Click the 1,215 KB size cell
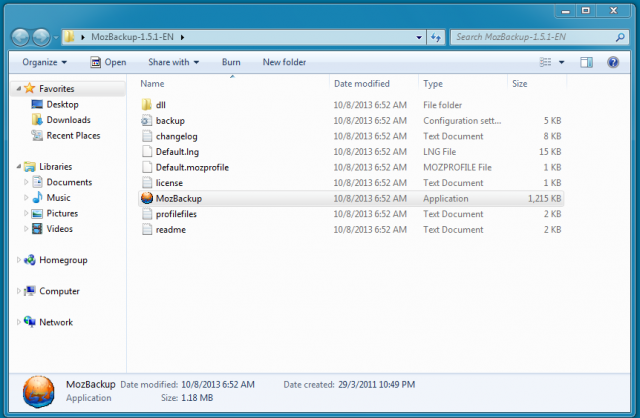 click(544, 199)
